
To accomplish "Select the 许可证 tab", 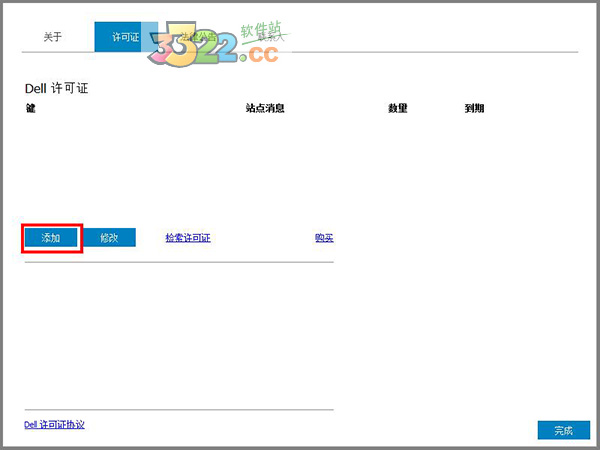I will pos(126,37).
